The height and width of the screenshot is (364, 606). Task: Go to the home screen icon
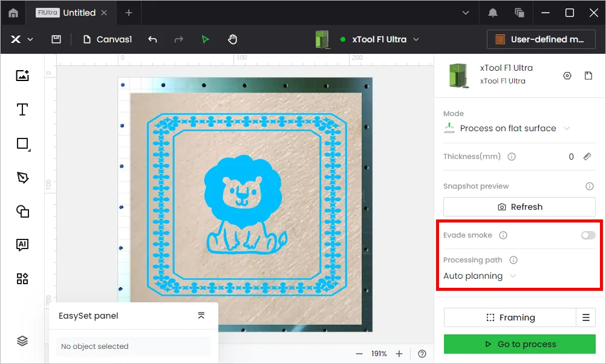point(13,13)
